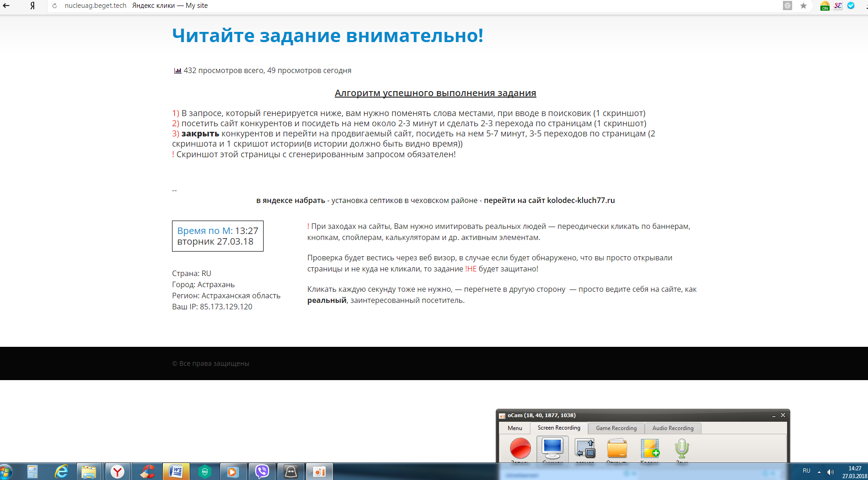Open the Yandex "Я" home button

click(x=32, y=6)
